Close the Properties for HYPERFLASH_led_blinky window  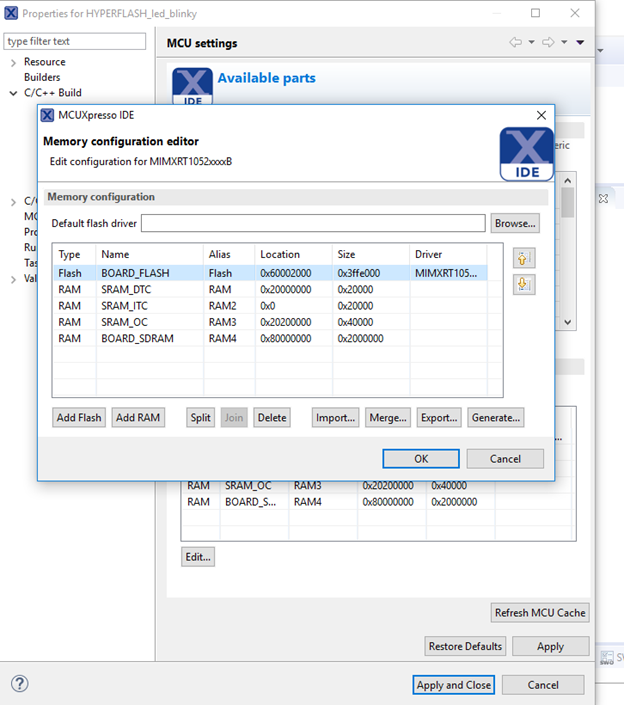pyautogui.click(x=575, y=13)
